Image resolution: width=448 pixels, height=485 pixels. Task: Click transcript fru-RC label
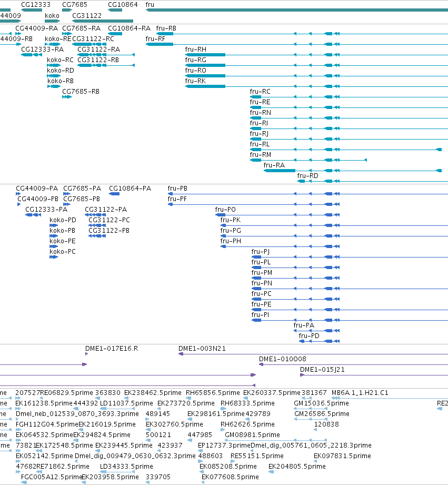point(260,91)
